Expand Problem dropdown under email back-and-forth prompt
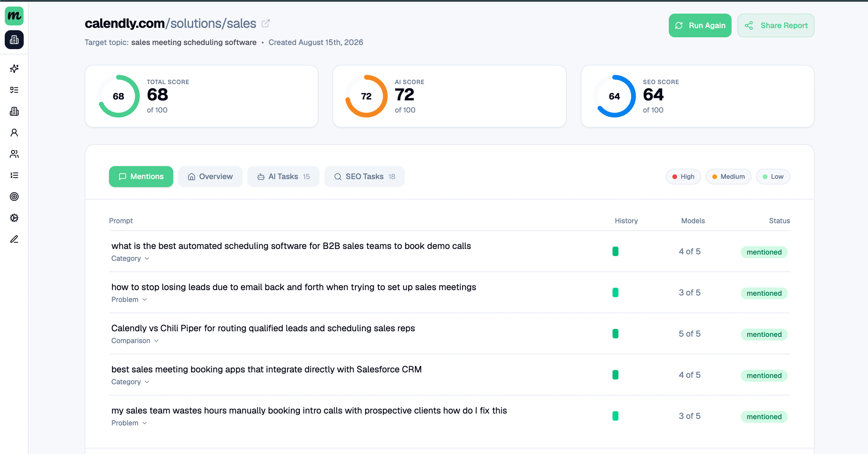This screenshot has height=454, width=868. (129, 300)
